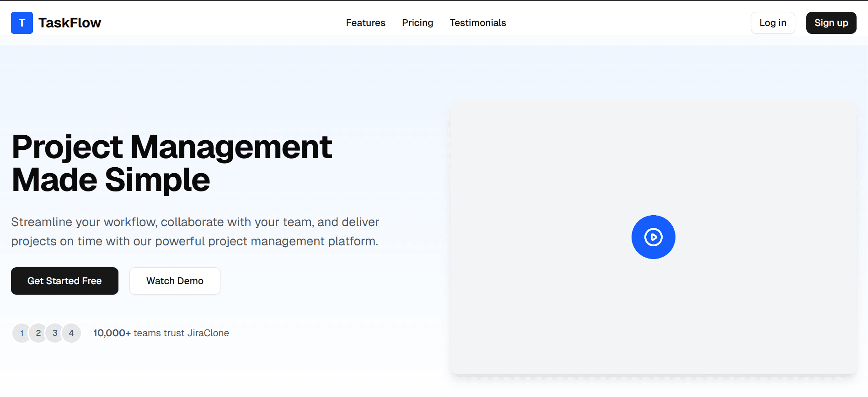This screenshot has width=868, height=397.
Task: Click the TaskFlow brand name text
Action: (x=70, y=23)
